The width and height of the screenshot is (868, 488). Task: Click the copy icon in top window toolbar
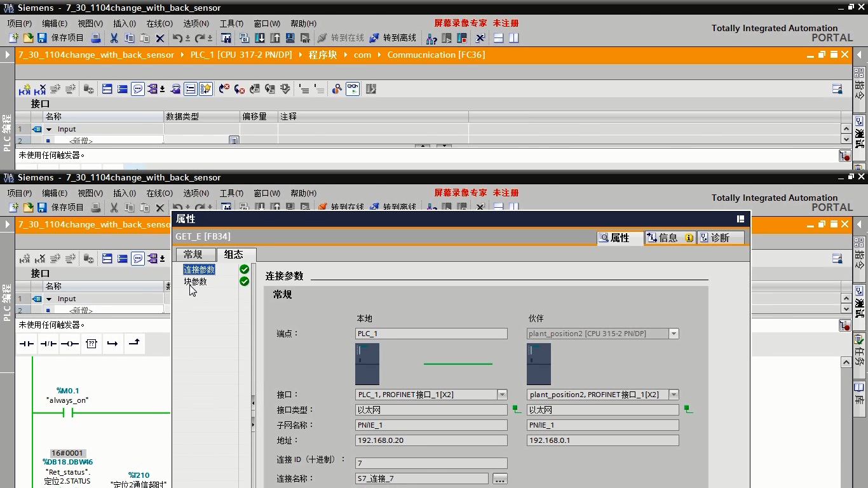(130, 38)
